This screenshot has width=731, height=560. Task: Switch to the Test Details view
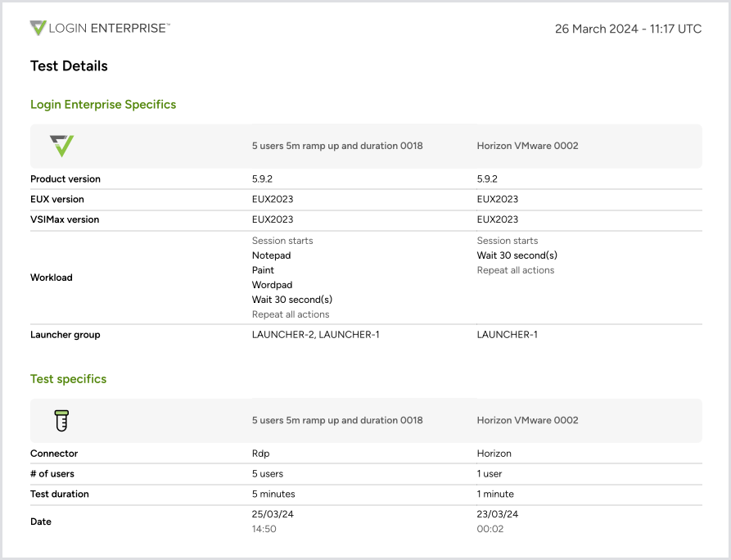point(69,65)
